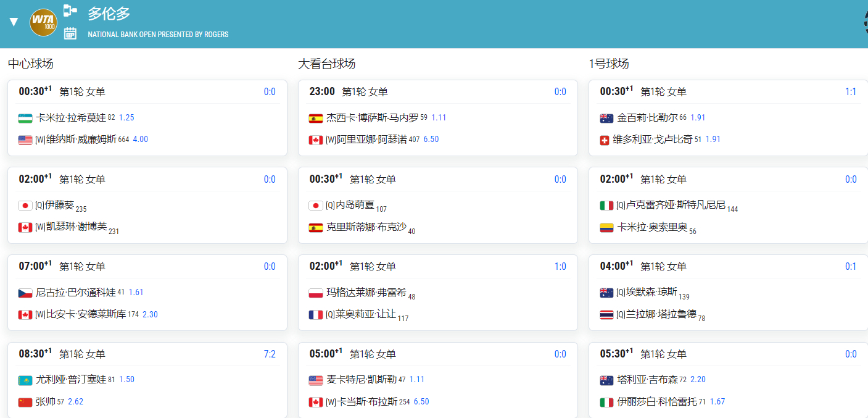Screen dimensions: 868x418
Task: Click Colombia flag beside 卡米拉·奥索里奥
Action: coord(606,228)
